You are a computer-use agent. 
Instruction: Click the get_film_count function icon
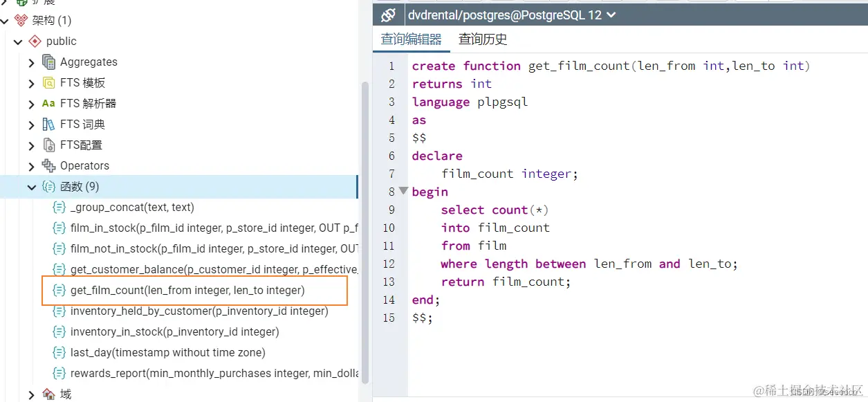click(x=59, y=291)
